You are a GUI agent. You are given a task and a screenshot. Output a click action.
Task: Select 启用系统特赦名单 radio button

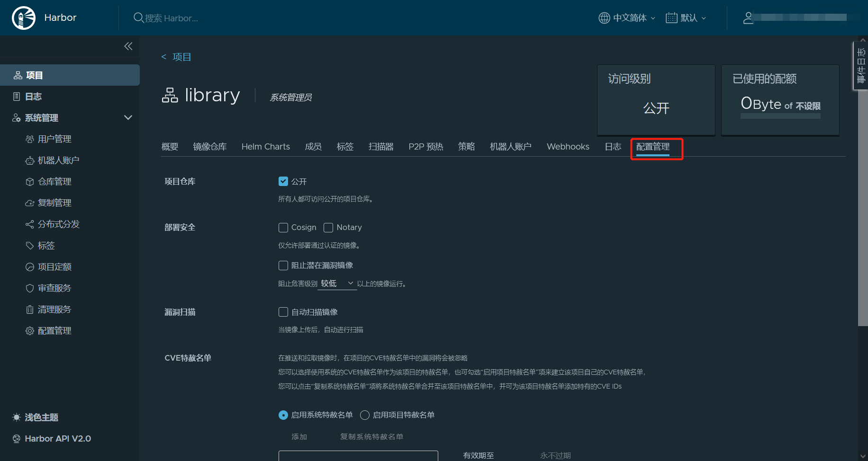(283, 415)
